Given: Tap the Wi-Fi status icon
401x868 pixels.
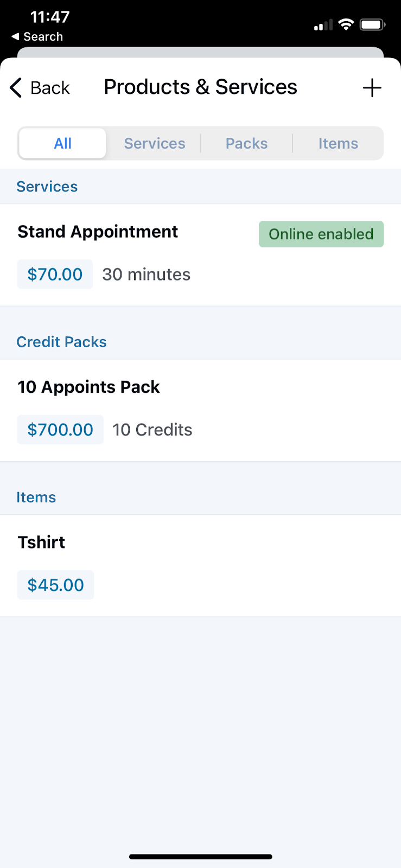Looking at the screenshot, I should pos(346,24).
